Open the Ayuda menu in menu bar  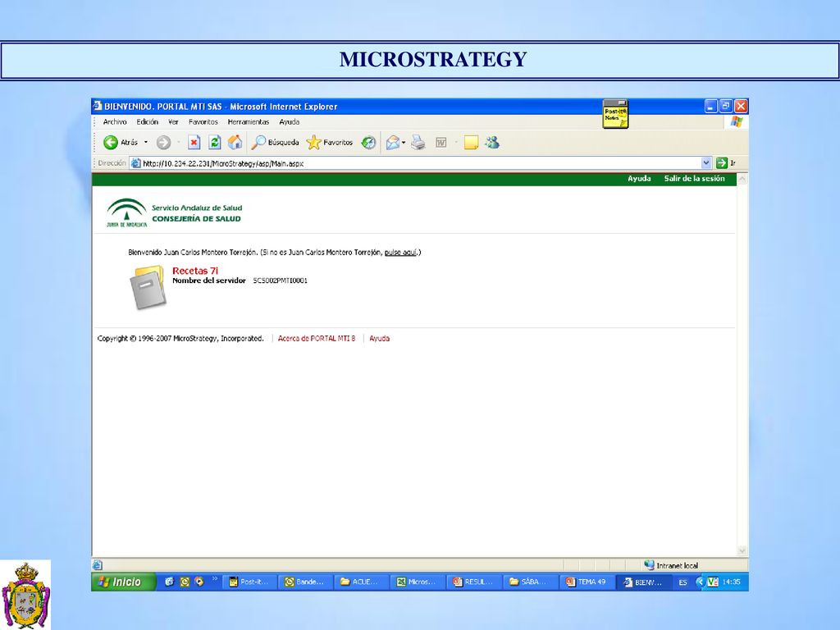pos(290,122)
